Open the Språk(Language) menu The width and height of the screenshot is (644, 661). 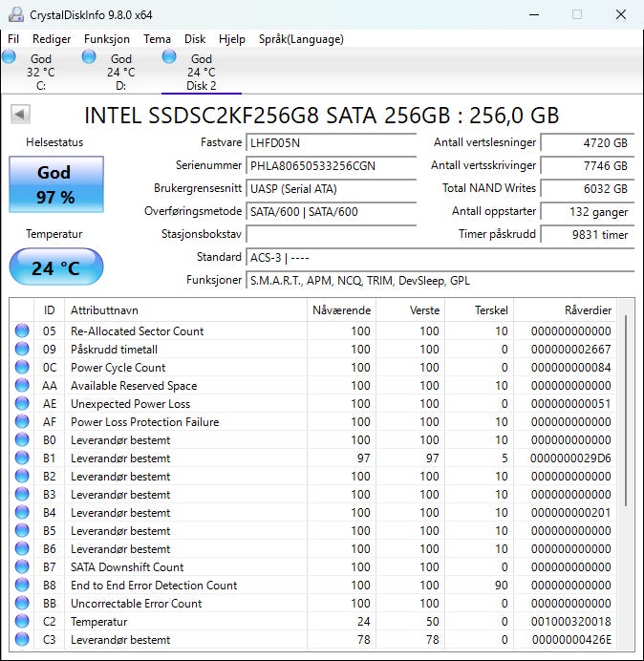(x=301, y=39)
